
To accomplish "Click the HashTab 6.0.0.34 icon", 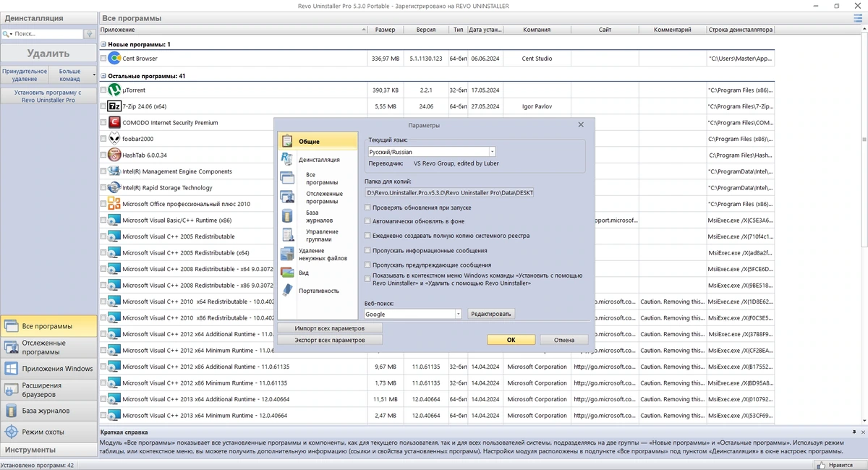I will tap(114, 155).
